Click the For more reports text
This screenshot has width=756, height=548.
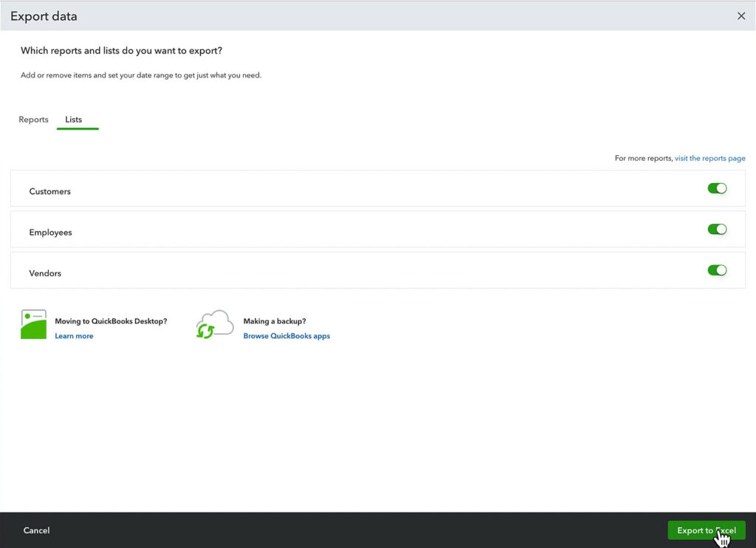point(643,158)
